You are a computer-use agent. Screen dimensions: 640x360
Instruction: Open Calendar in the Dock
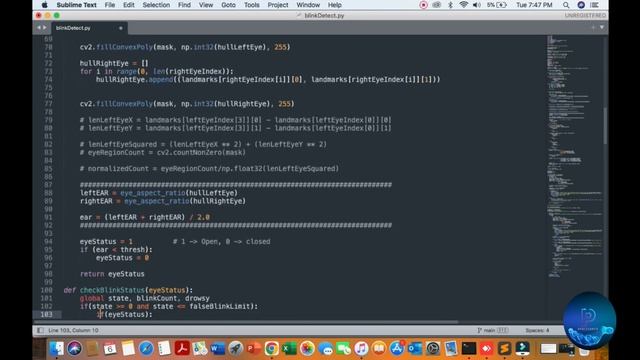[x=110, y=349]
